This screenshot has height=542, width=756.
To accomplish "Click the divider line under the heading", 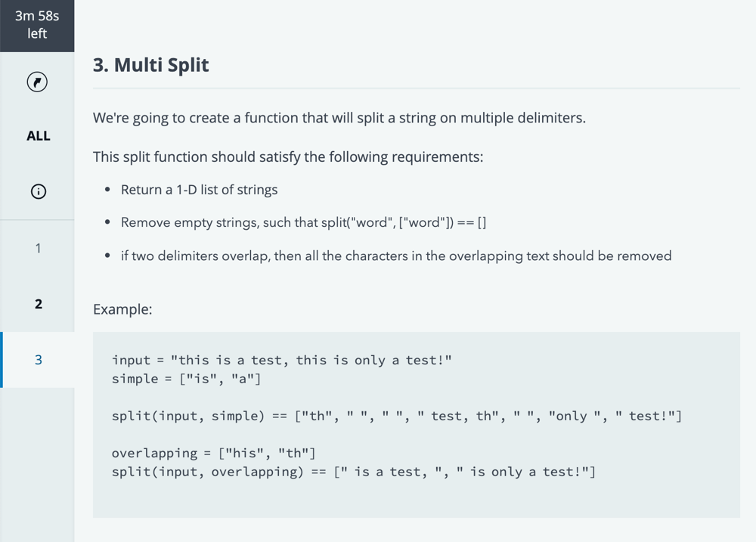I will (x=416, y=88).
